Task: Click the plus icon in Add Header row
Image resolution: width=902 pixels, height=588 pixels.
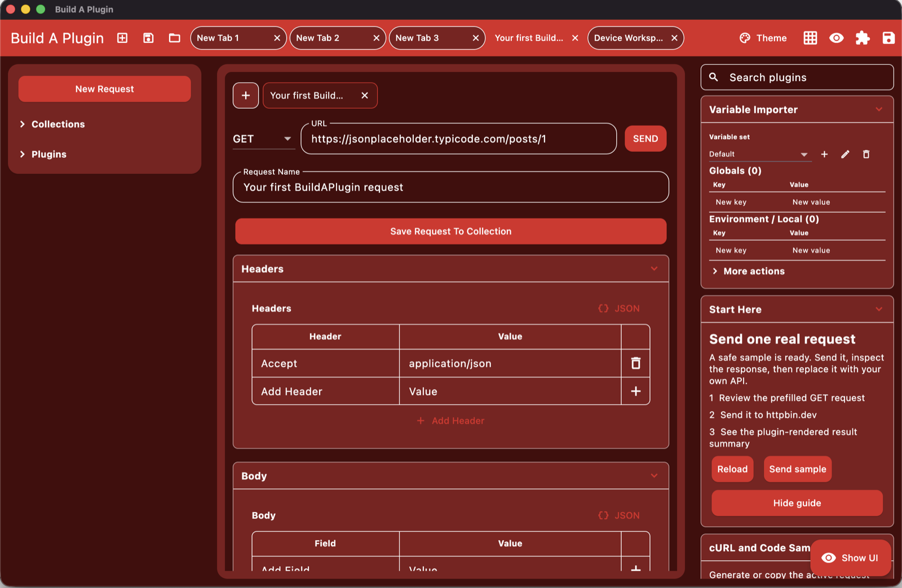Action: (x=635, y=391)
